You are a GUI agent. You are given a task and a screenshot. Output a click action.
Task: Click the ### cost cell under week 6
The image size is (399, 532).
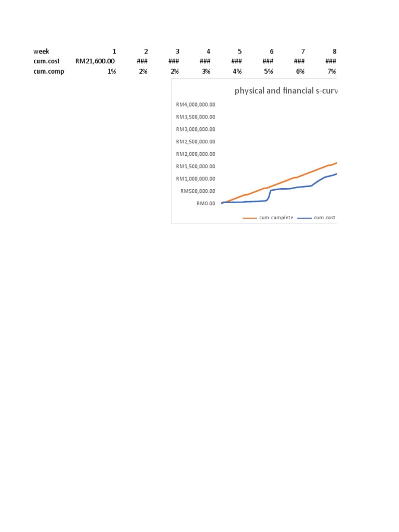coord(268,61)
